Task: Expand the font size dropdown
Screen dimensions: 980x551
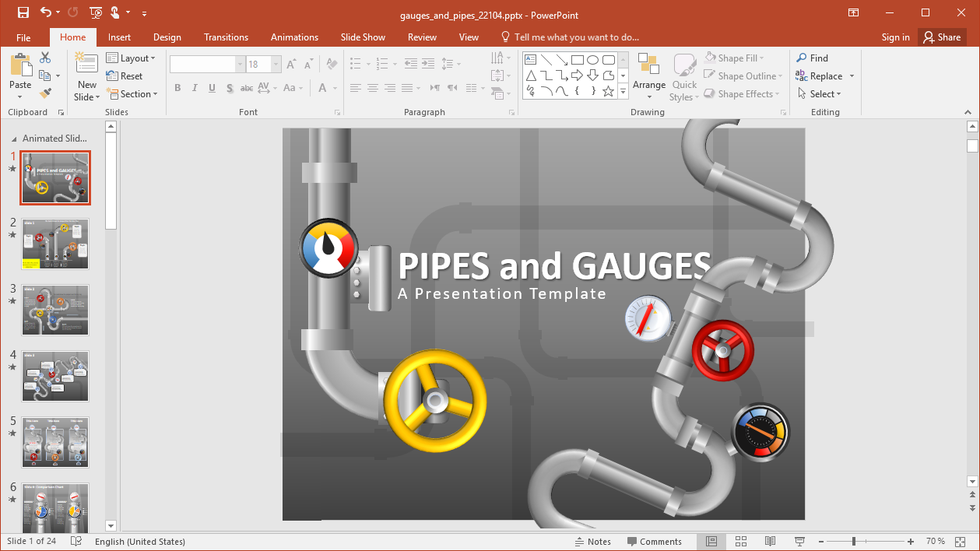Action: click(276, 65)
